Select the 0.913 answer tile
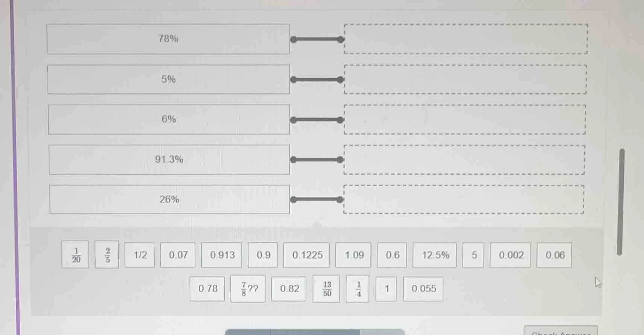The image size is (644, 335). [221, 255]
